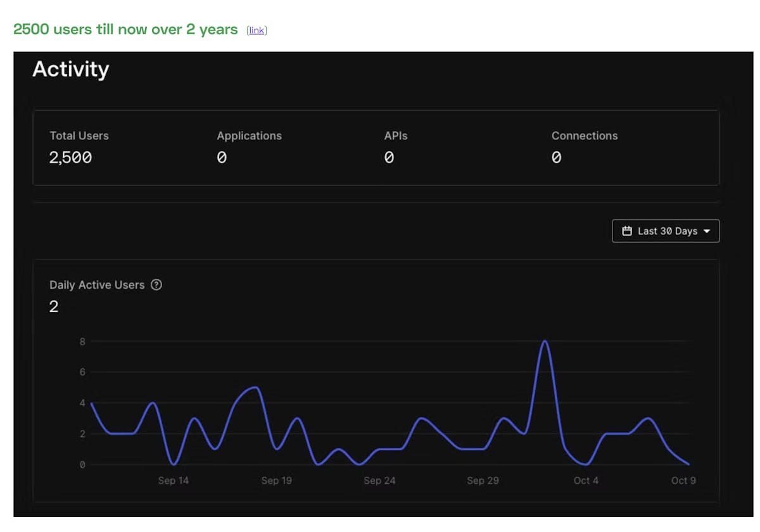Select the Sep 24 x-axis date label
This screenshot has height=532, width=760.
click(379, 481)
